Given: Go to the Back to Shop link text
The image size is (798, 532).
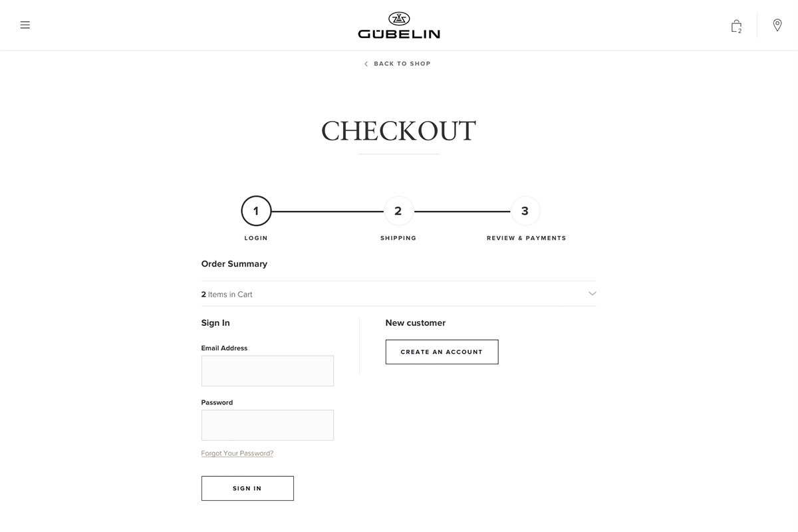Looking at the screenshot, I should click(402, 64).
